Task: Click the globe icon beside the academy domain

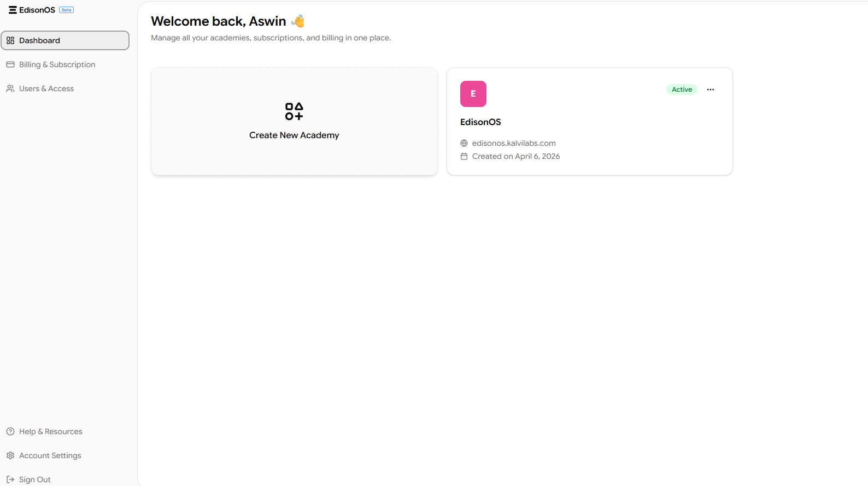Action: pos(464,143)
